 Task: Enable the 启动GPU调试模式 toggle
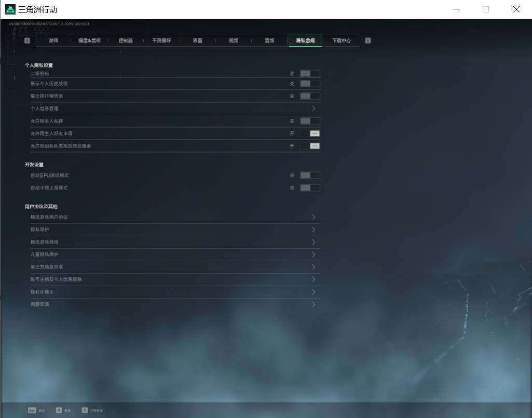[x=310, y=175]
